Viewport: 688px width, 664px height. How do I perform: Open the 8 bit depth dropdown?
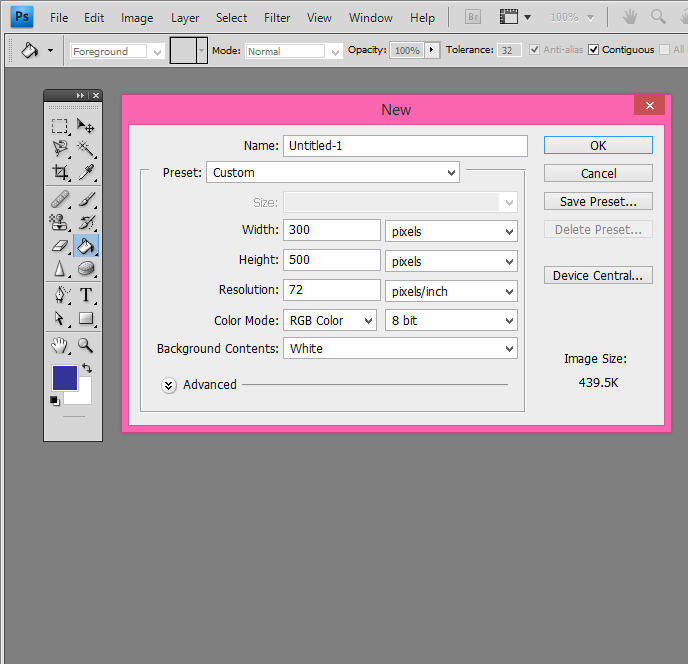(x=451, y=320)
